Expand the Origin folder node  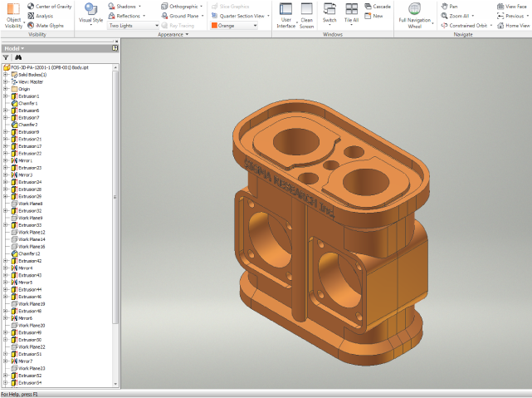click(6, 89)
